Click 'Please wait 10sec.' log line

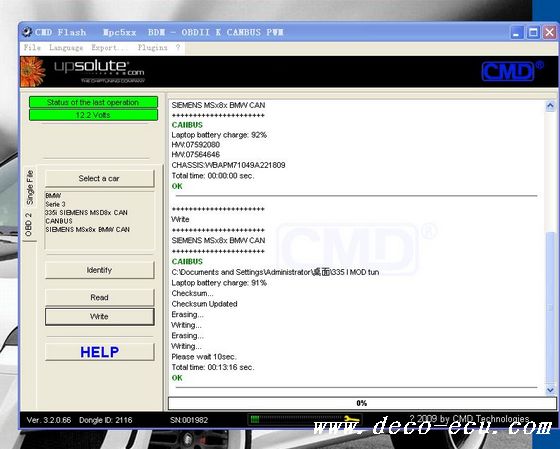click(204, 357)
